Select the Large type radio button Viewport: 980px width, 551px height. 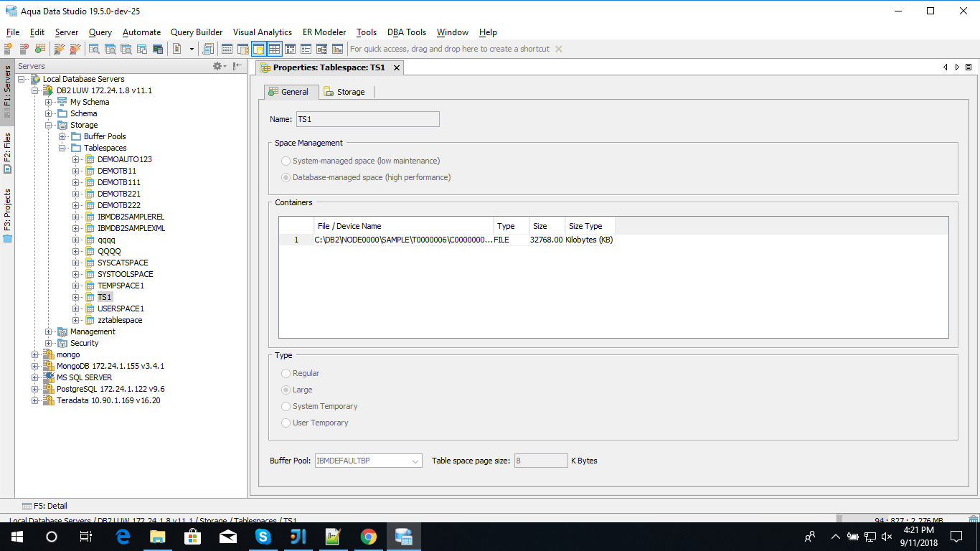[286, 390]
